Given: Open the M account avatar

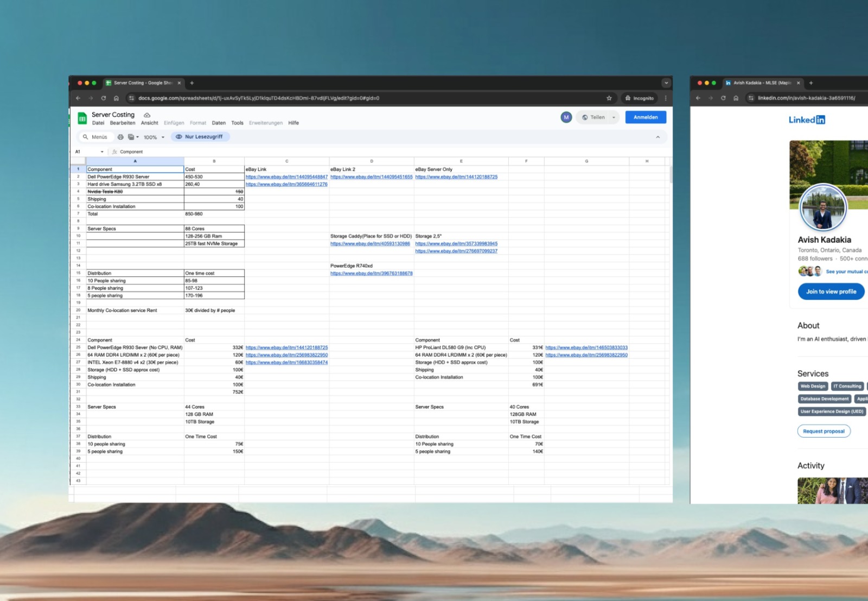Looking at the screenshot, I should (x=566, y=117).
